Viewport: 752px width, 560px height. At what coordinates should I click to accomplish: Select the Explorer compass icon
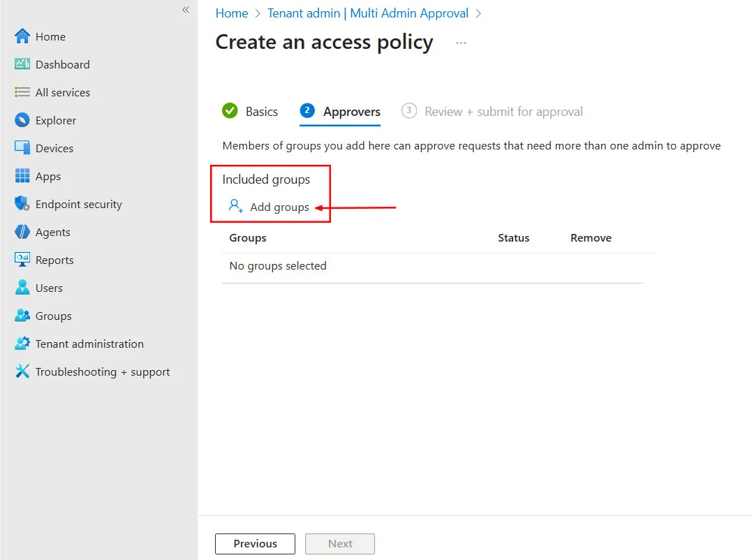(22, 120)
